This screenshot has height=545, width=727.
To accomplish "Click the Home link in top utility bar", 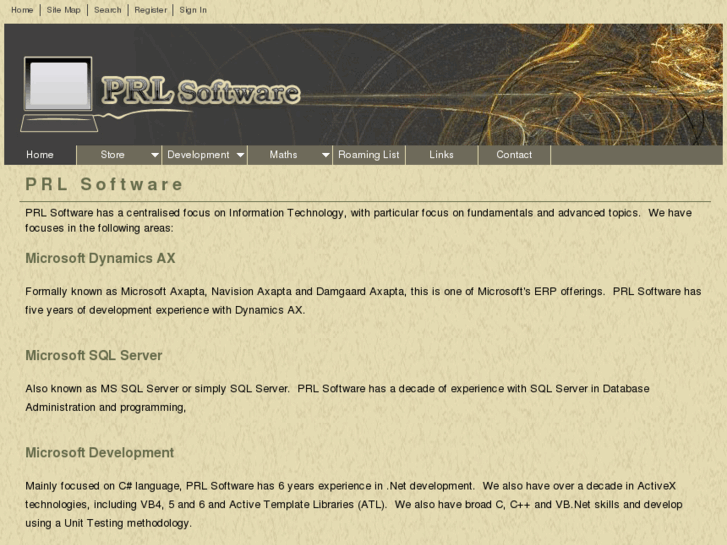I will click(22, 10).
